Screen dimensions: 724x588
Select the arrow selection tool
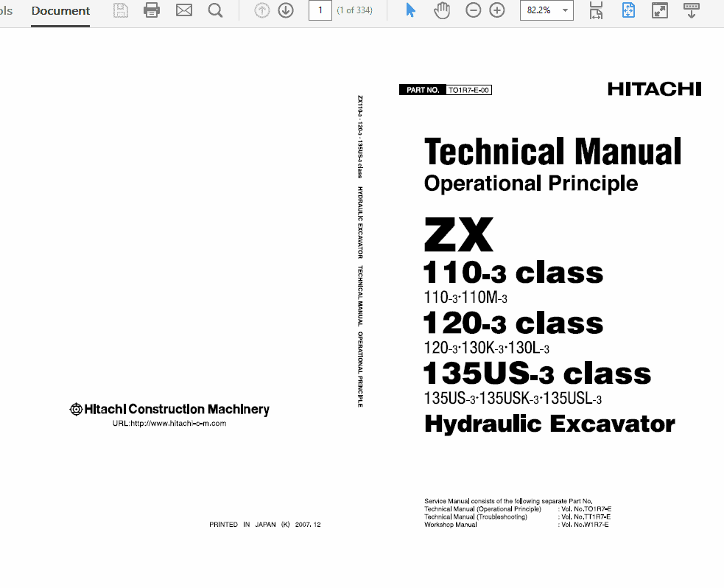point(411,11)
